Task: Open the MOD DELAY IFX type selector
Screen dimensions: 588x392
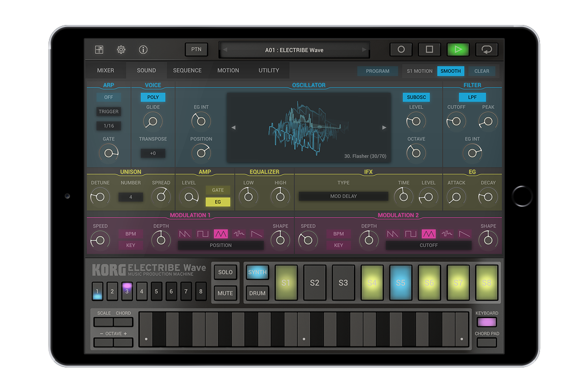Action: (343, 196)
